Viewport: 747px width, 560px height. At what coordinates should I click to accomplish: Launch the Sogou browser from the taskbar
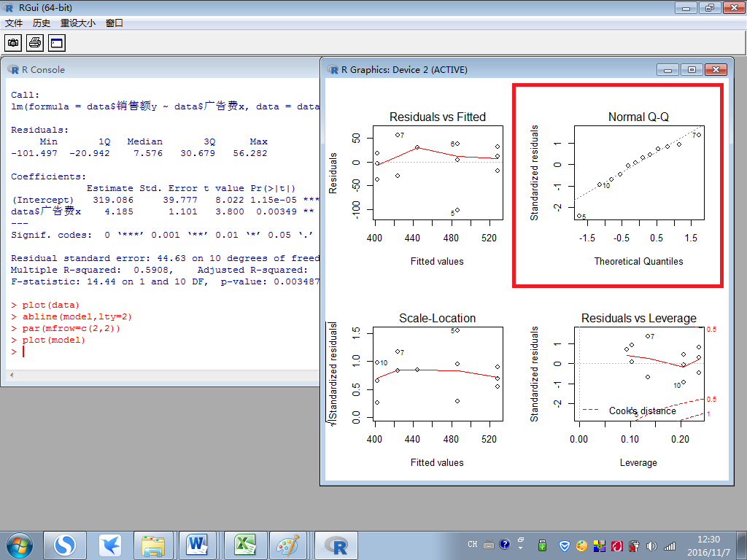click(x=65, y=545)
